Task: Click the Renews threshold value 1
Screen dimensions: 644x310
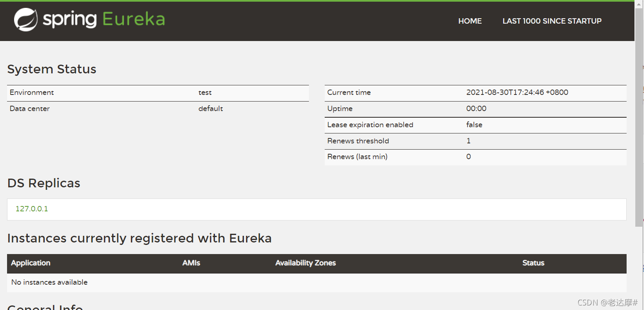Action: click(x=468, y=141)
